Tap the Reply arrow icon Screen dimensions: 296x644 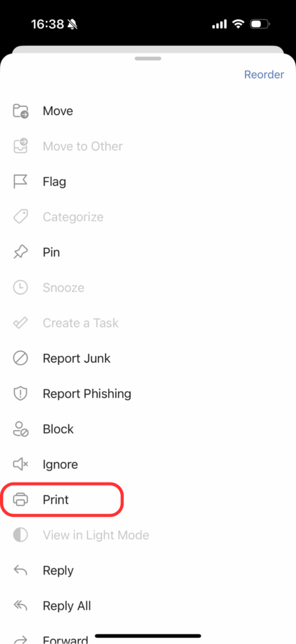pyautogui.click(x=21, y=570)
